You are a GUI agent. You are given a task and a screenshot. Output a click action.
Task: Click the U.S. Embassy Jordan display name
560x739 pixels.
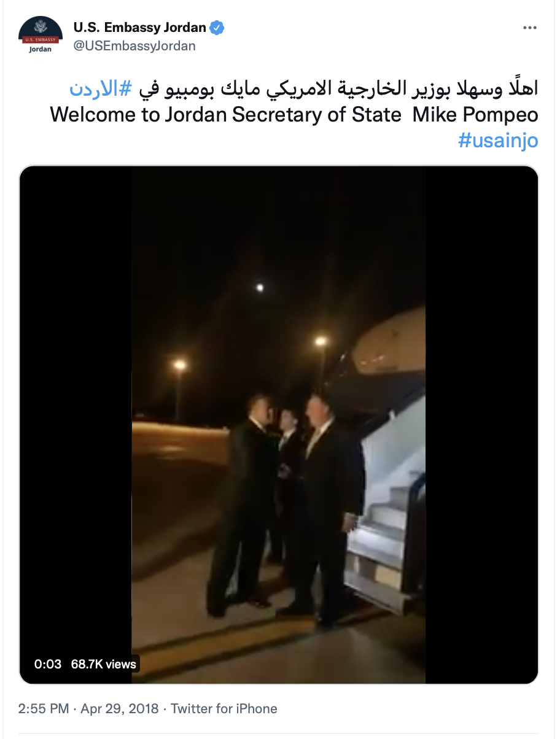point(140,27)
